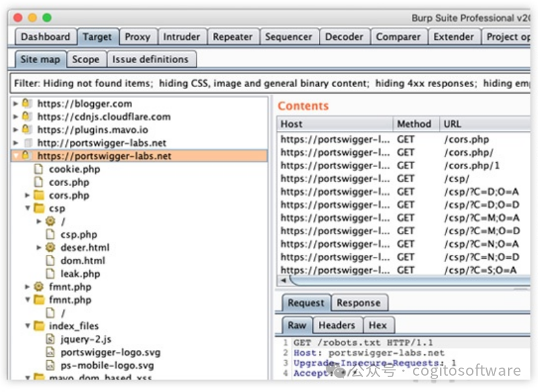
Task: Select the /csp/?C=D;O=A row in Contents
Action: coord(403,192)
